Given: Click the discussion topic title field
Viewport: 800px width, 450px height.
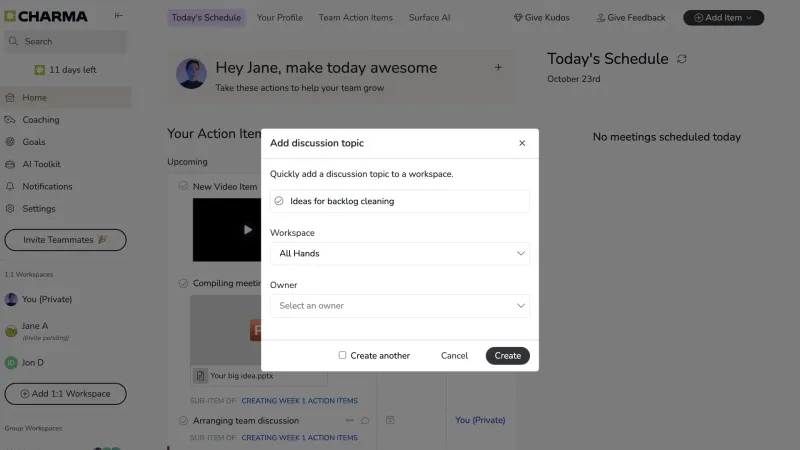Looking at the screenshot, I should pos(399,201).
